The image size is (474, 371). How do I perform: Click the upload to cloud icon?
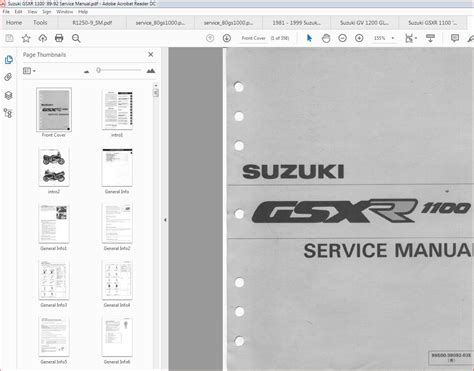tap(43, 38)
